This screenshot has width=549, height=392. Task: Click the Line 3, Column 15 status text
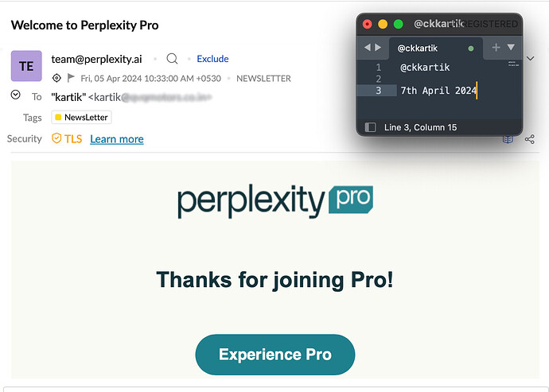point(421,127)
